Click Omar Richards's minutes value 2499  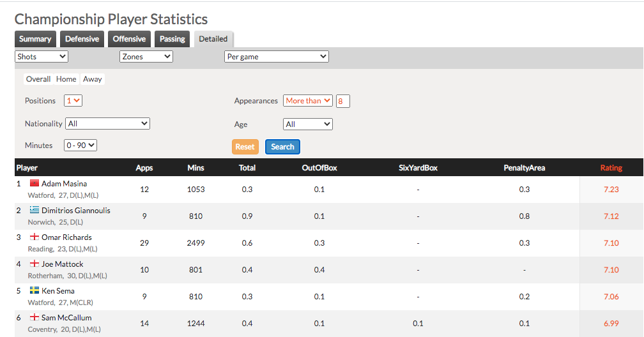point(196,243)
